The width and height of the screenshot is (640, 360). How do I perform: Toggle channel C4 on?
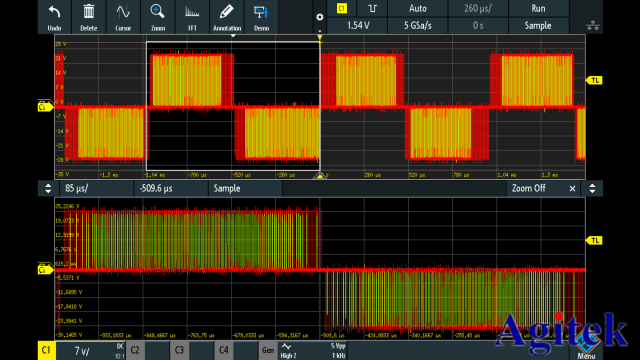click(223, 350)
